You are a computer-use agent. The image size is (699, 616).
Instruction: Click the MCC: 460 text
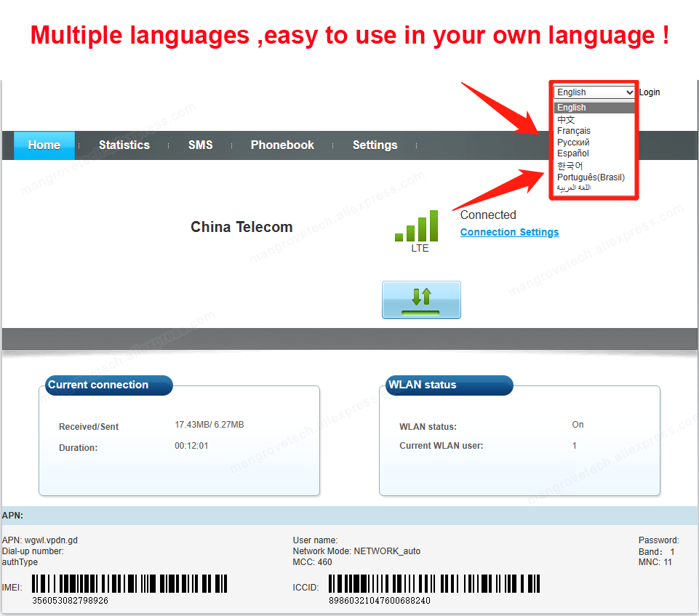(313, 562)
